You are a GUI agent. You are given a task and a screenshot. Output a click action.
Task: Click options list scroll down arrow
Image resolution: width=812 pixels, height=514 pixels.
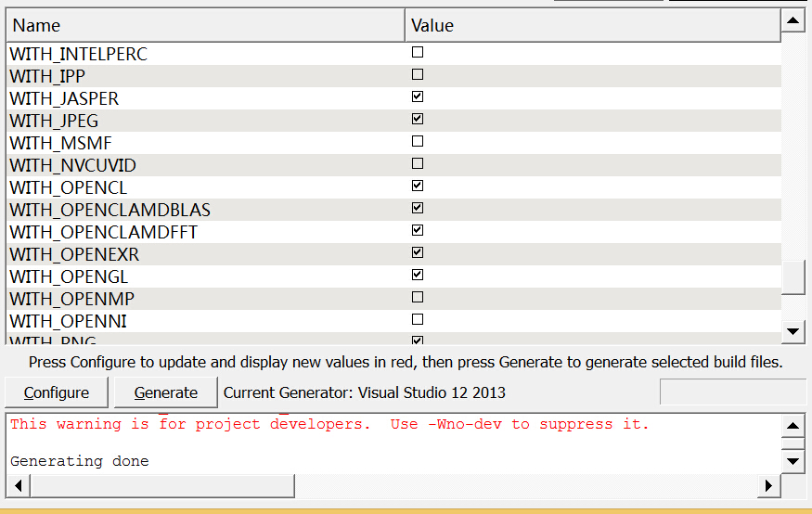[793, 331]
